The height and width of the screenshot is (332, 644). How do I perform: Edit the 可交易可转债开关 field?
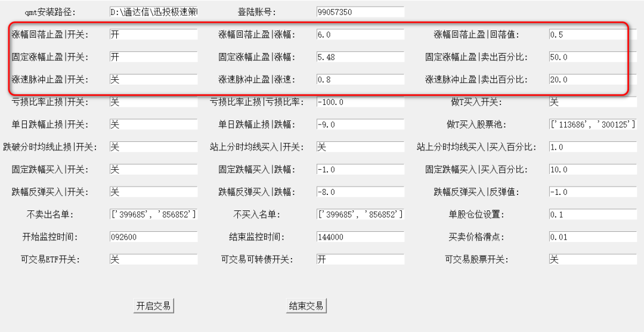tap(361, 259)
